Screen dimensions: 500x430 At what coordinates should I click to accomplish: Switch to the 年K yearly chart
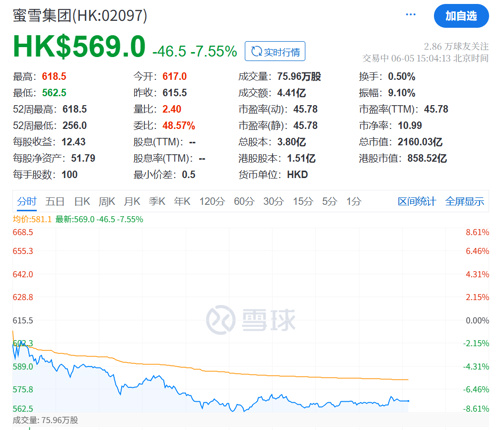182,201
